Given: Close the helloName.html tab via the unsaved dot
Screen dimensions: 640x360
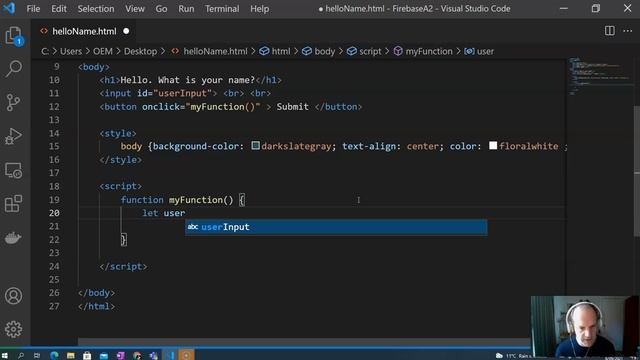Looking at the screenshot, I should point(126,31).
